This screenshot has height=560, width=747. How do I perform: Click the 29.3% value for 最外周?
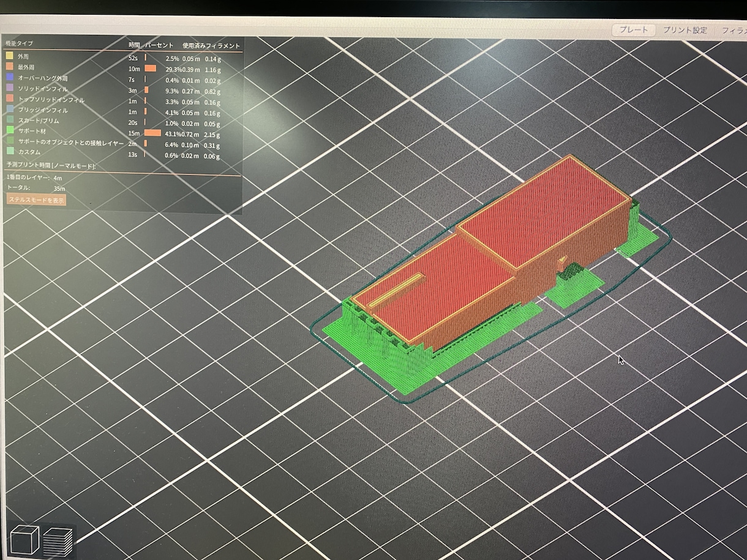tap(173, 70)
